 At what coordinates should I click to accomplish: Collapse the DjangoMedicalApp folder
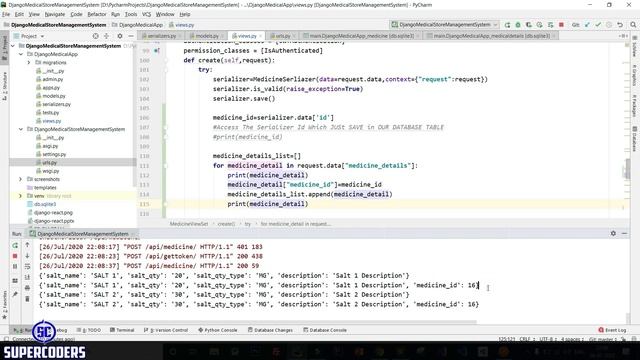tap(21, 54)
